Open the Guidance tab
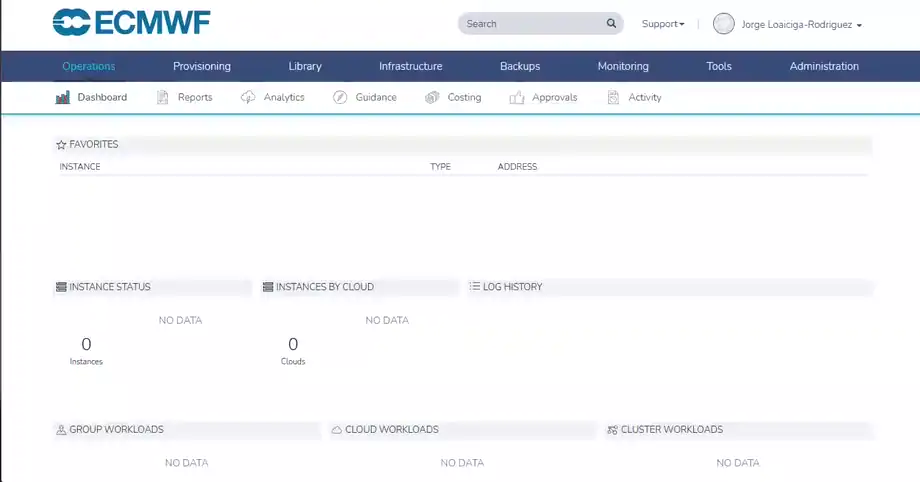The height and width of the screenshot is (482, 920). [365, 97]
